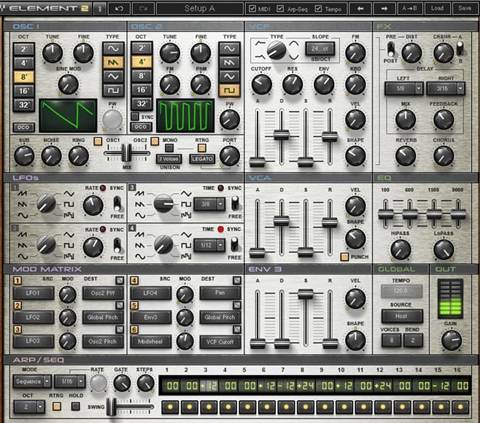
Task: Click the LEGATO button
Action: pyautogui.click(x=202, y=159)
